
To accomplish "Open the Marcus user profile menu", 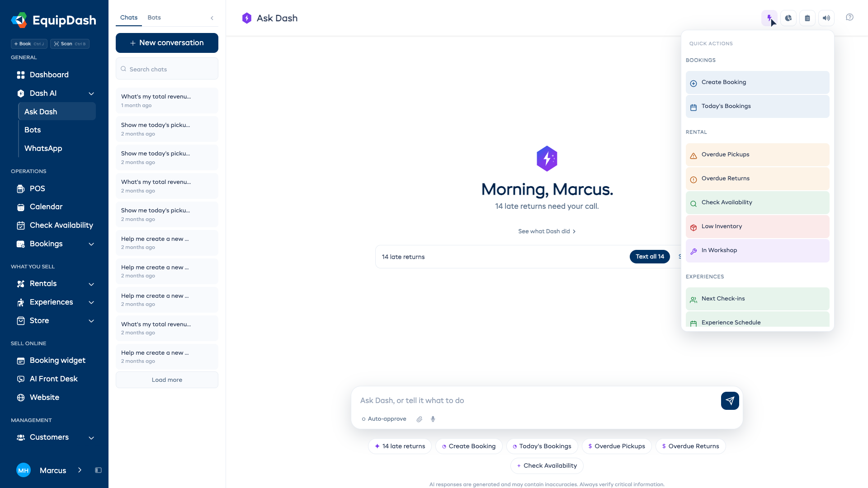I will (x=50, y=470).
